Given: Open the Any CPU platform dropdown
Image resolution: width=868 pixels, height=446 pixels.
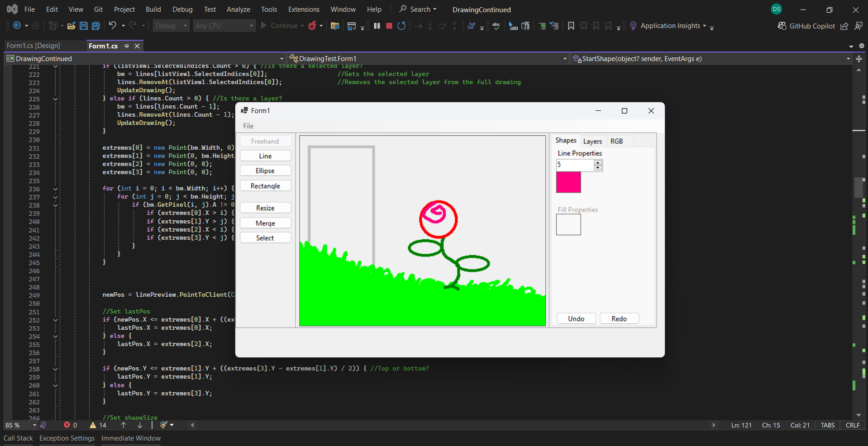Looking at the screenshot, I should coord(224,26).
